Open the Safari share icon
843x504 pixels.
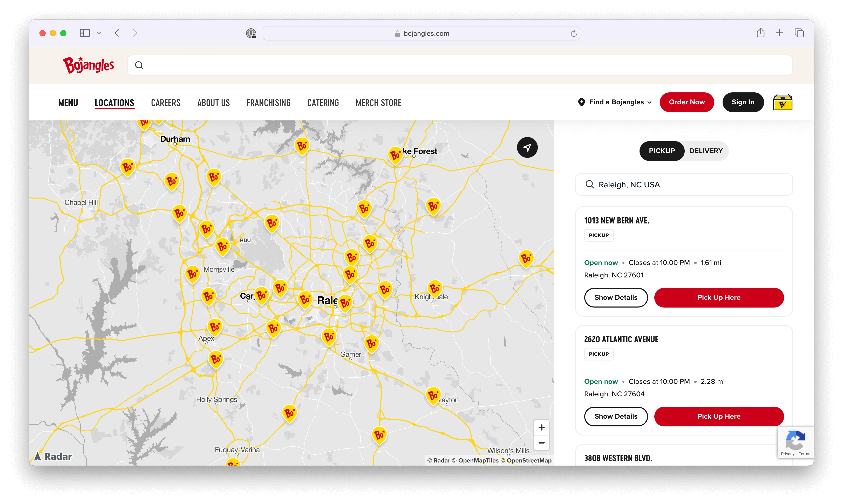click(x=760, y=33)
